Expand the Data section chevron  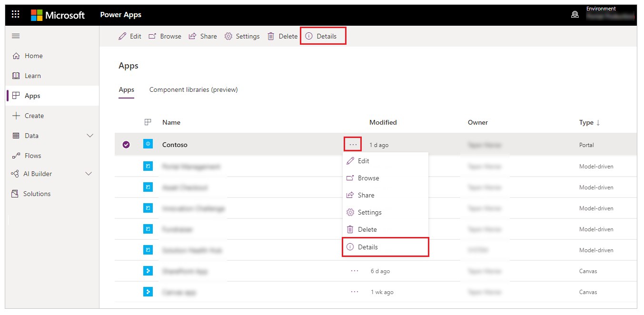90,136
